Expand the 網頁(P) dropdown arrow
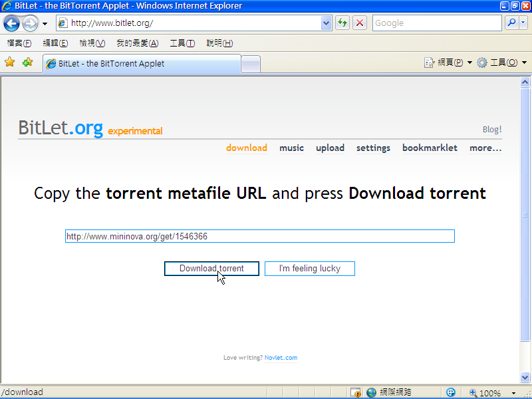Image resolution: width=532 pixels, height=399 pixels. coord(469,63)
